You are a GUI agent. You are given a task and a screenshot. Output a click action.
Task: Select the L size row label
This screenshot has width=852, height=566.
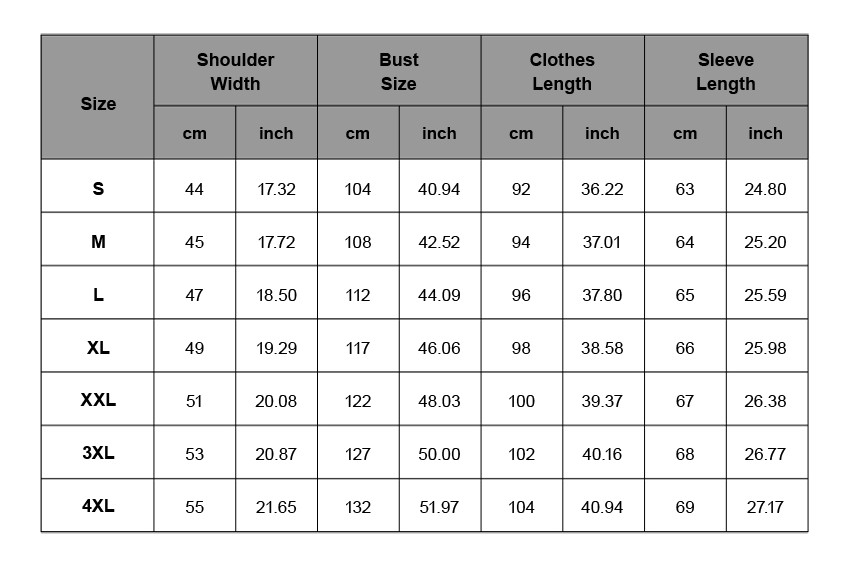click(x=98, y=293)
